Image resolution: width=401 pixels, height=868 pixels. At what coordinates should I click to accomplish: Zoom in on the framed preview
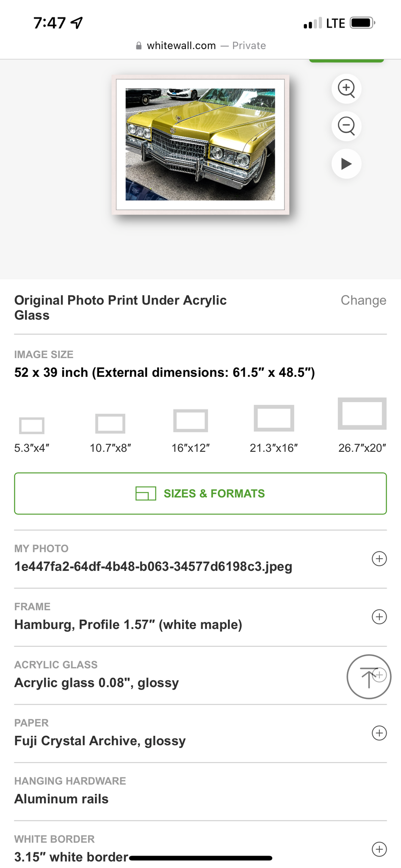click(x=346, y=89)
